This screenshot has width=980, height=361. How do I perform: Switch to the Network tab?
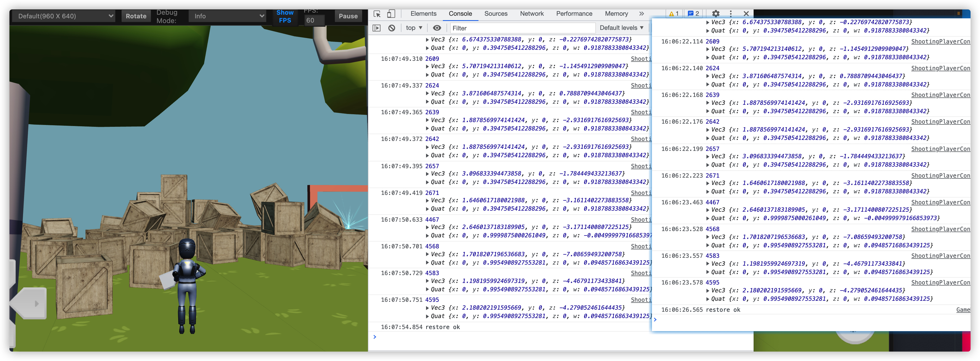[531, 14]
